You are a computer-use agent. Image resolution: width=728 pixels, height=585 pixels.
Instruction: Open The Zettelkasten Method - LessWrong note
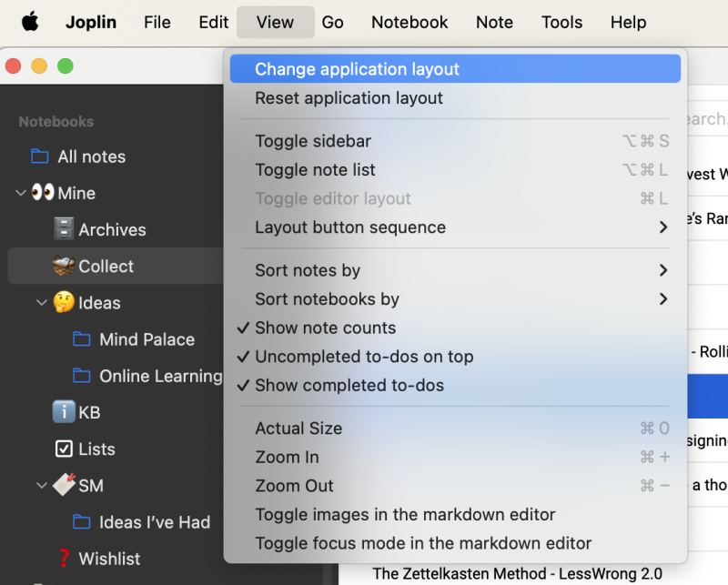tap(518, 574)
